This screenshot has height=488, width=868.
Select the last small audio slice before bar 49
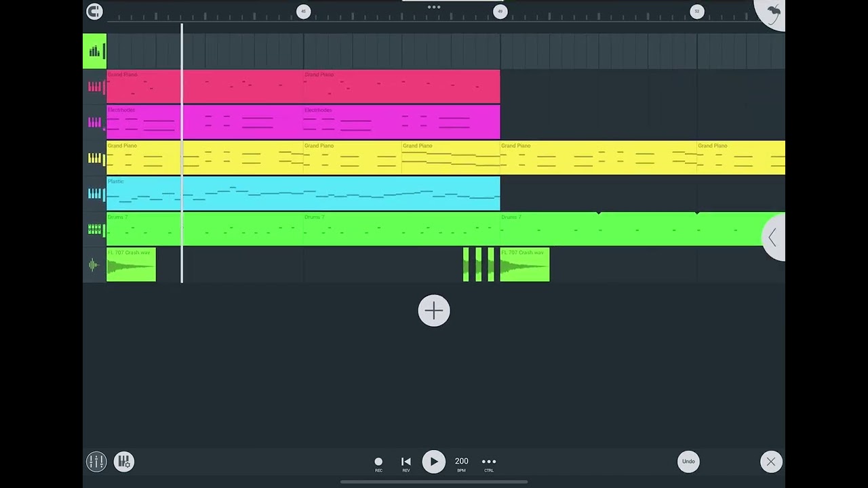click(491, 265)
